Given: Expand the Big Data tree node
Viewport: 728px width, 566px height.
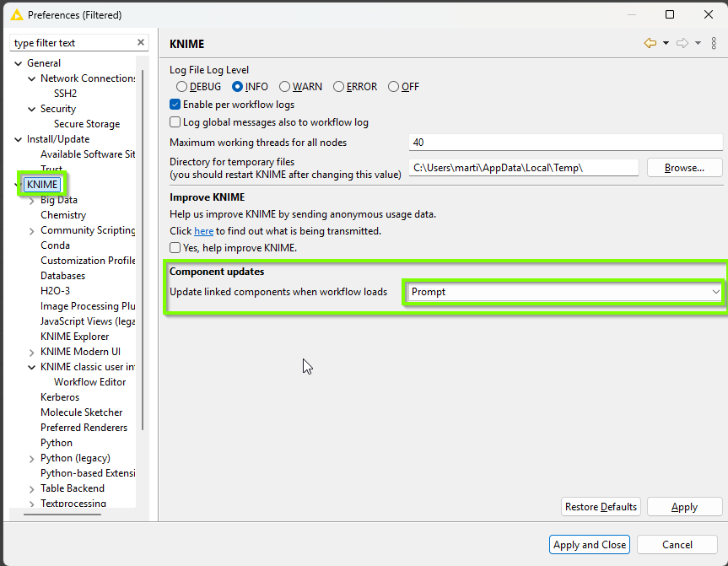Looking at the screenshot, I should (32, 201).
